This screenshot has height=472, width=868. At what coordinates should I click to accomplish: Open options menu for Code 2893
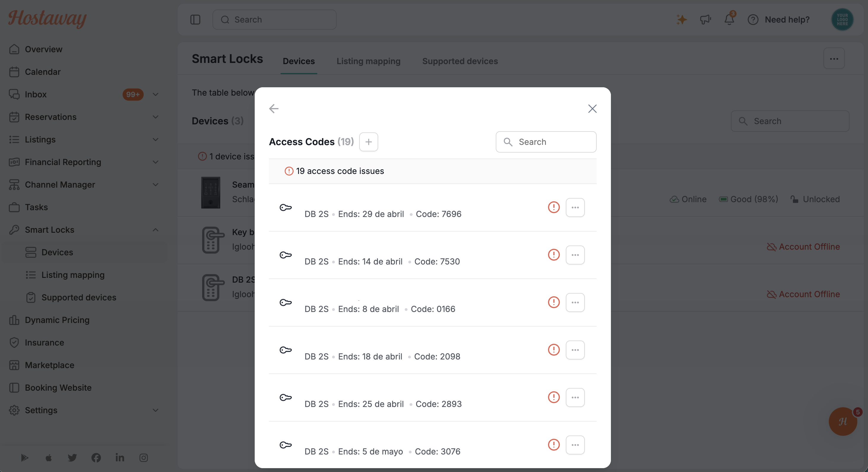click(x=575, y=397)
